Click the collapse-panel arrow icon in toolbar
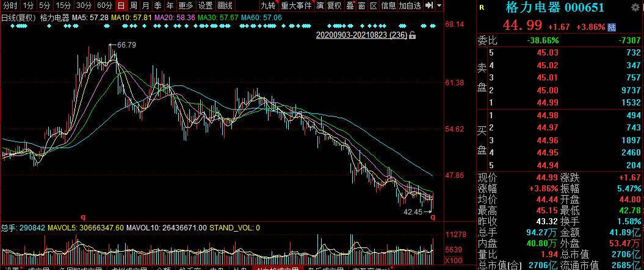This screenshot has width=644, height=270. point(430,5)
